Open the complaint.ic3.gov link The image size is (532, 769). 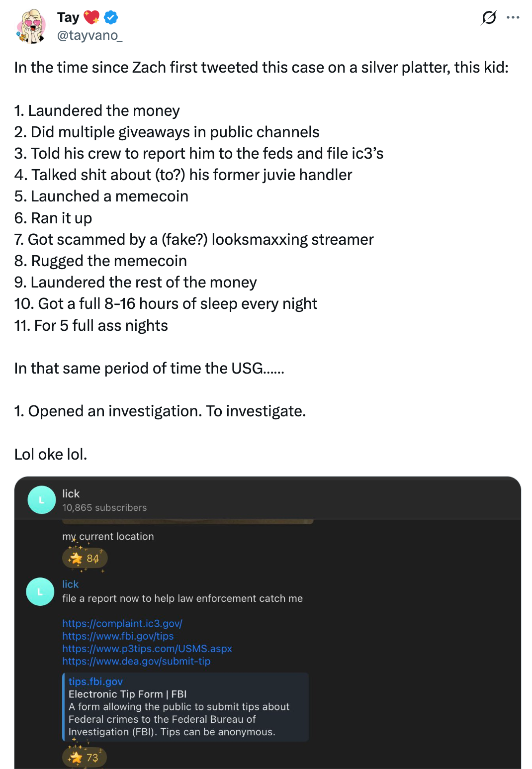click(122, 623)
